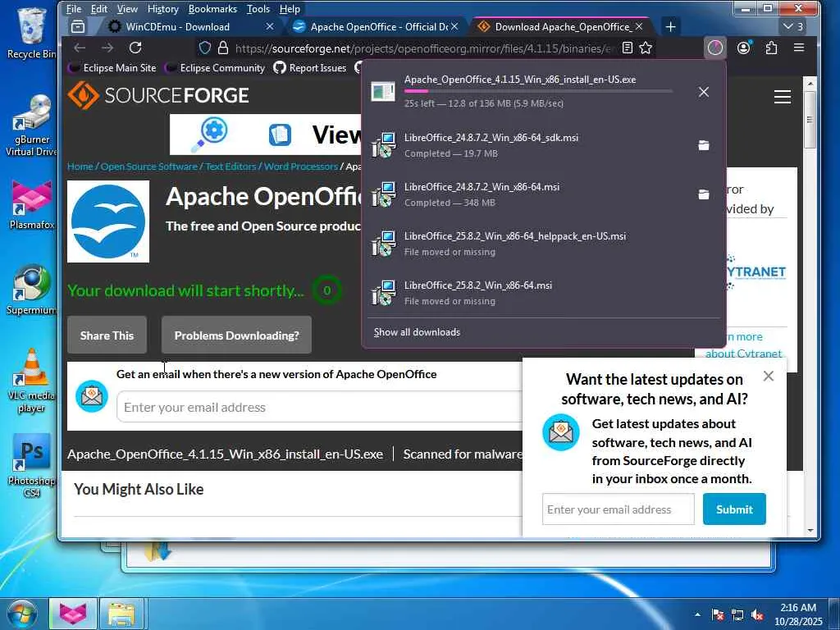The width and height of the screenshot is (840, 630).
Task: Open VLC media player shortcut
Action: coord(32,381)
